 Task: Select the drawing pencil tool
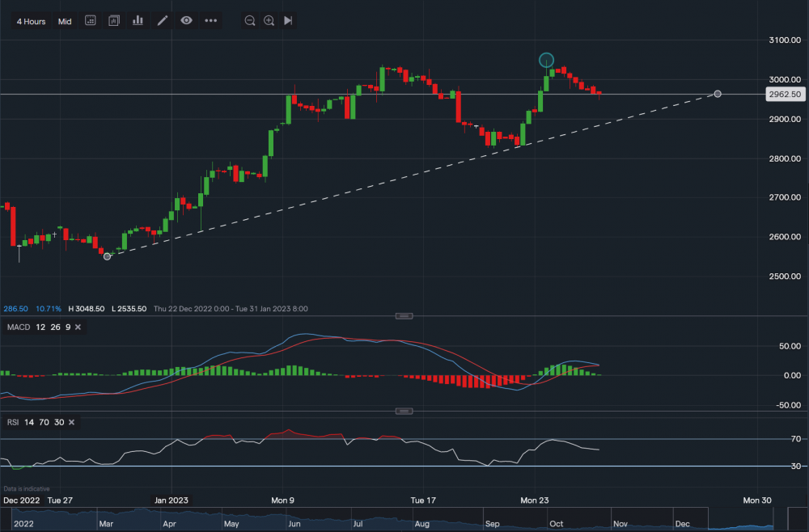click(162, 20)
